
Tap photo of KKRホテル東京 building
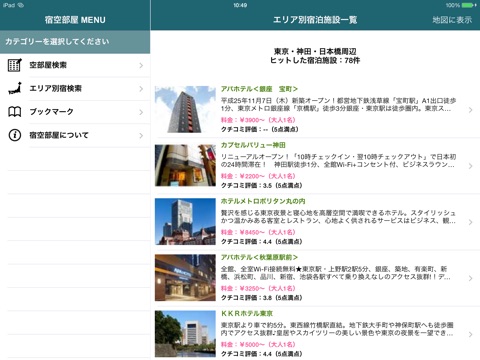[185, 334]
